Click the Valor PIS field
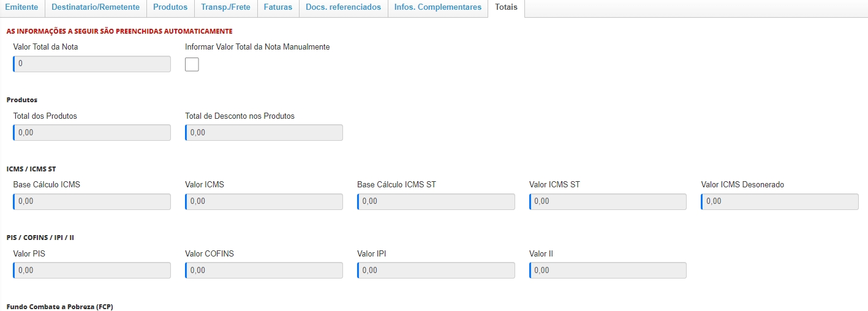Image resolution: width=868 pixels, height=311 pixels. click(92, 270)
